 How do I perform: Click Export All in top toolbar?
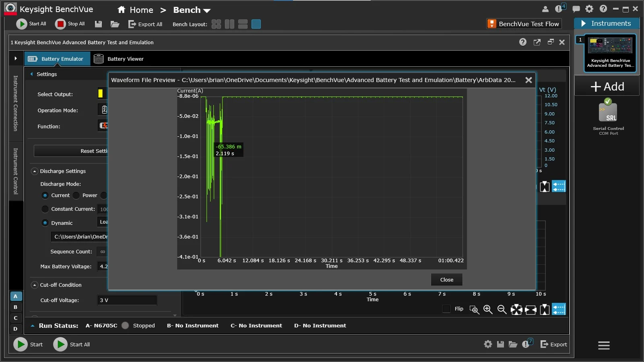(145, 24)
